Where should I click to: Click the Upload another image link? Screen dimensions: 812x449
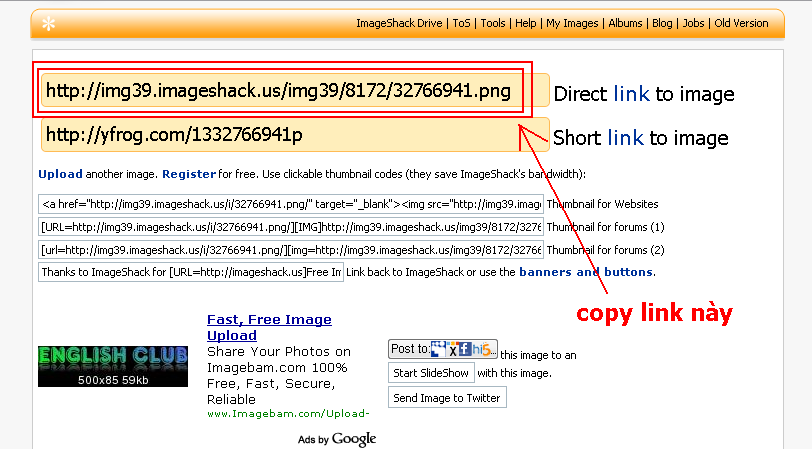tap(60, 174)
